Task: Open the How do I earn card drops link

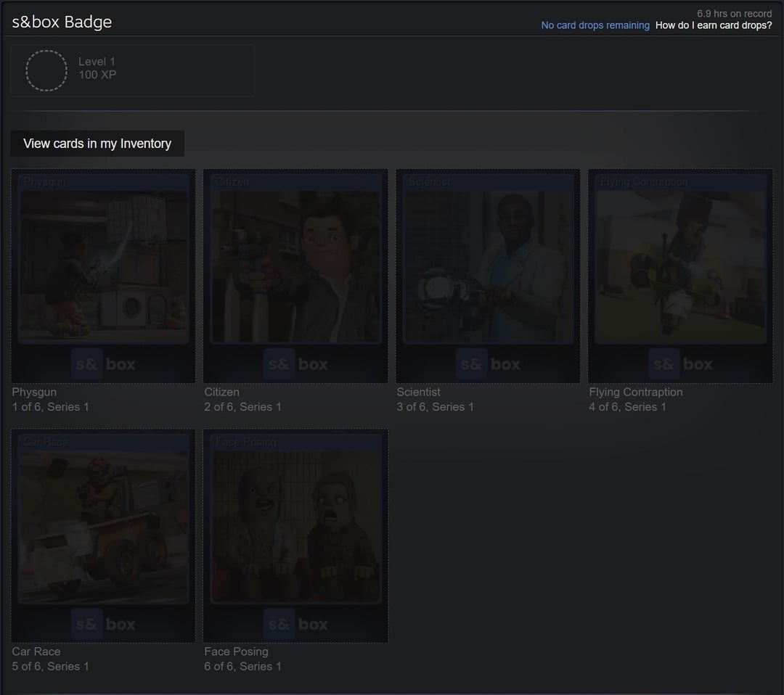Action: 713,25
